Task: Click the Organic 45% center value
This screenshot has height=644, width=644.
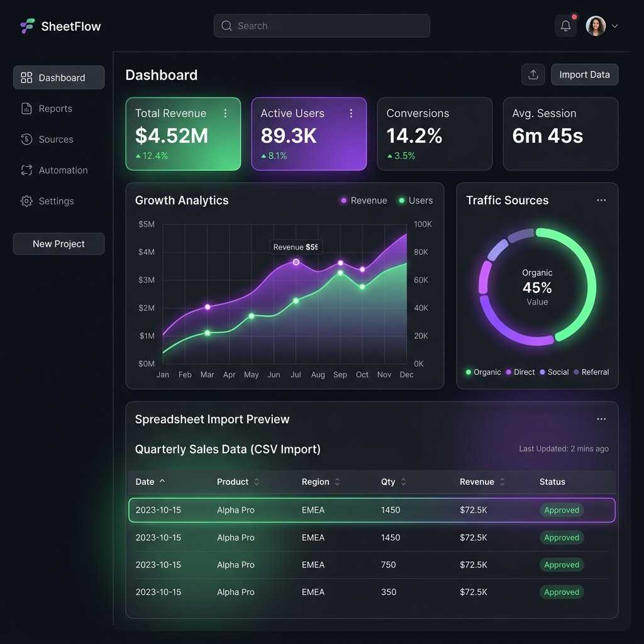Action: tap(537, 287)
